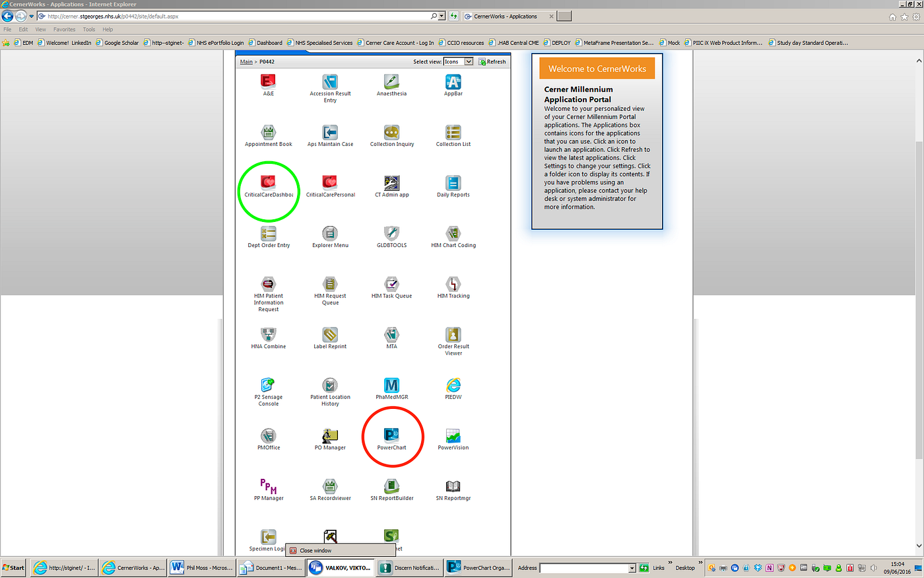
Task: Open the Google Scholar bookmark
Action: click(117, 43)
